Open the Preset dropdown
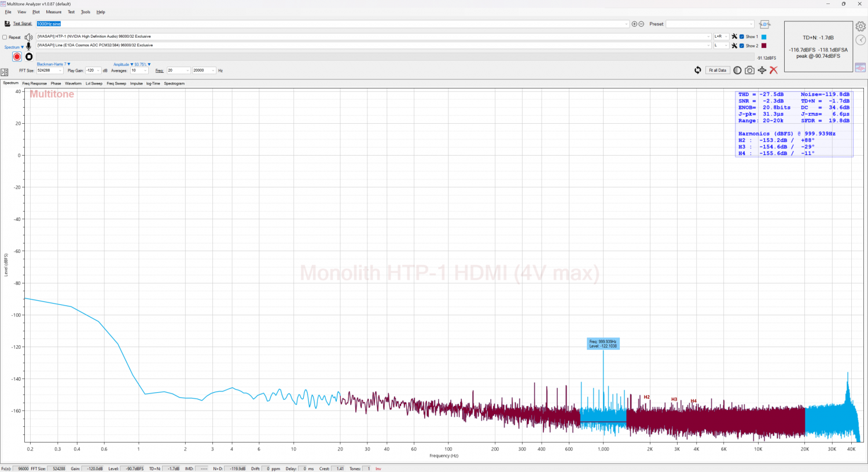Image resolution: width=868 pixels, height=472 pixels. [751, 24]
